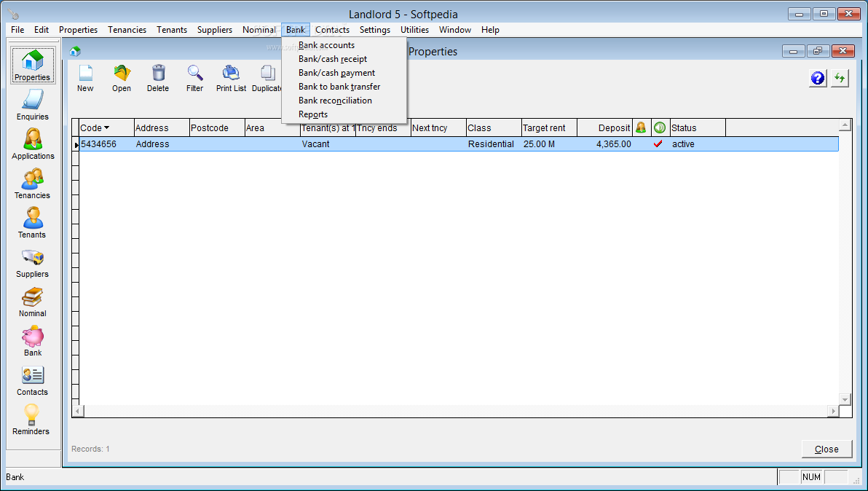The image size is (868, 491).
Task: Click the horizontal scrollbar right arrow
Action: tap(833, 411)
